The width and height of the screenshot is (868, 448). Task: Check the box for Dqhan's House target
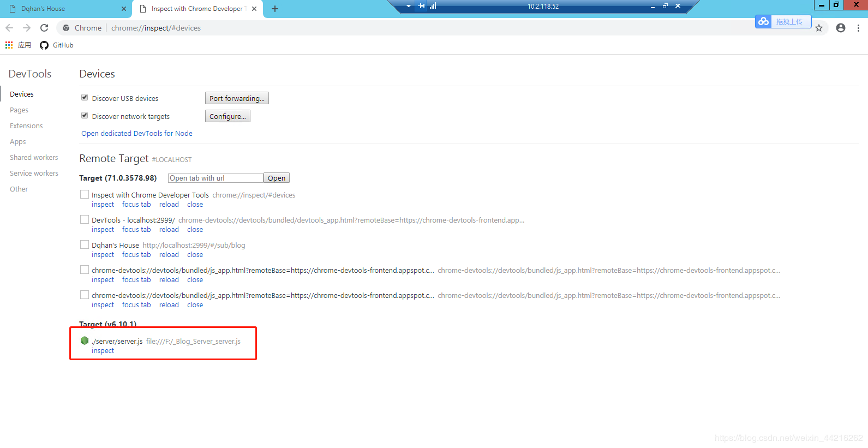85,244
